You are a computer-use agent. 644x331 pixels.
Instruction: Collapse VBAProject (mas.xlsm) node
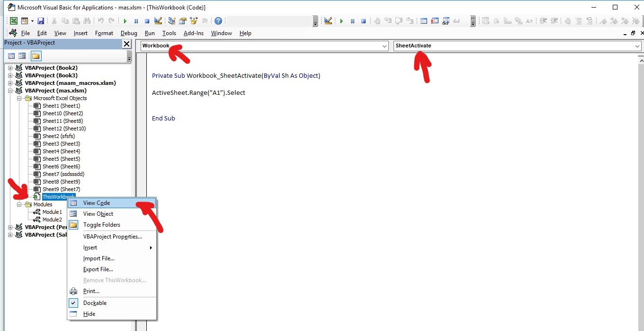[x=10, y=91]
